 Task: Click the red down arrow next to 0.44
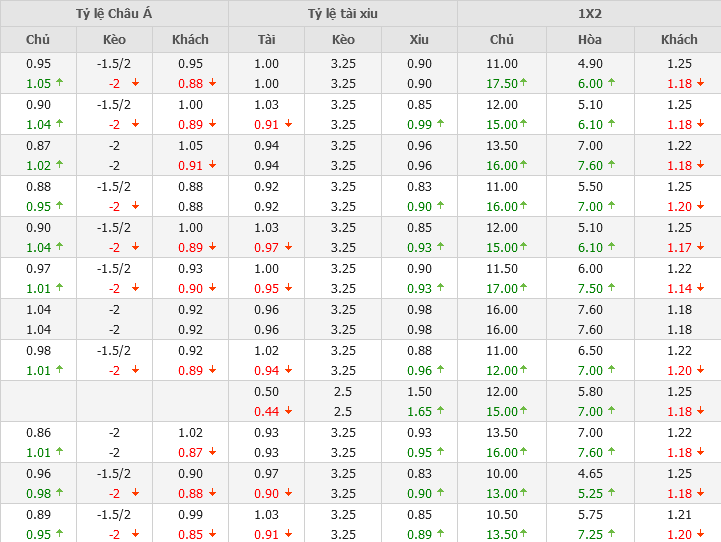click(x=288, y=411)
